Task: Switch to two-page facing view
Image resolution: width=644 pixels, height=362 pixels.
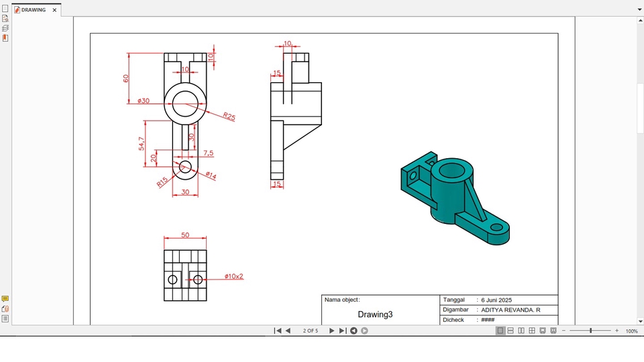Action: tap(521, 330)
